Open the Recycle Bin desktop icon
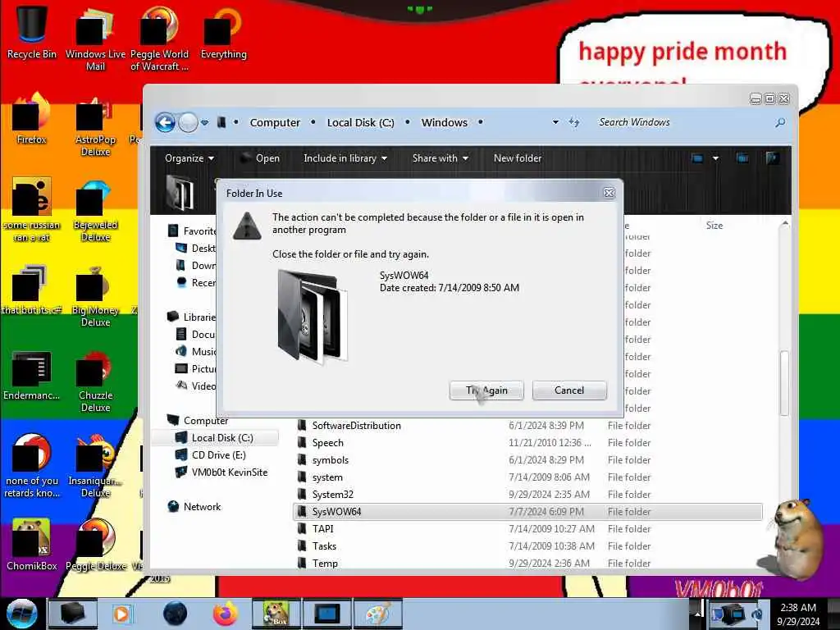 [32, 32]
